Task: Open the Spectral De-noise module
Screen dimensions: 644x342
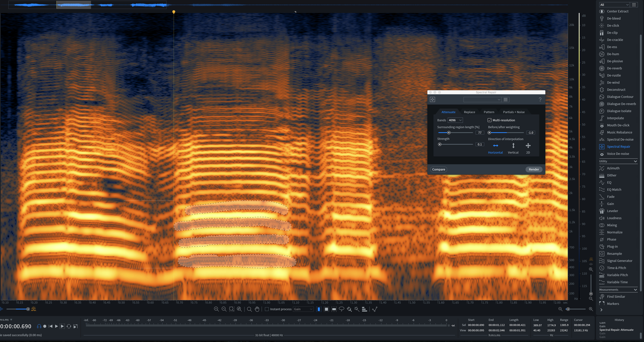Action: point(620,139)
